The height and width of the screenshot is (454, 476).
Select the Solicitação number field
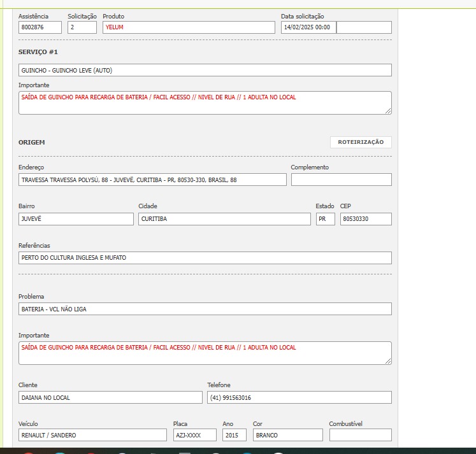(82, 27)
